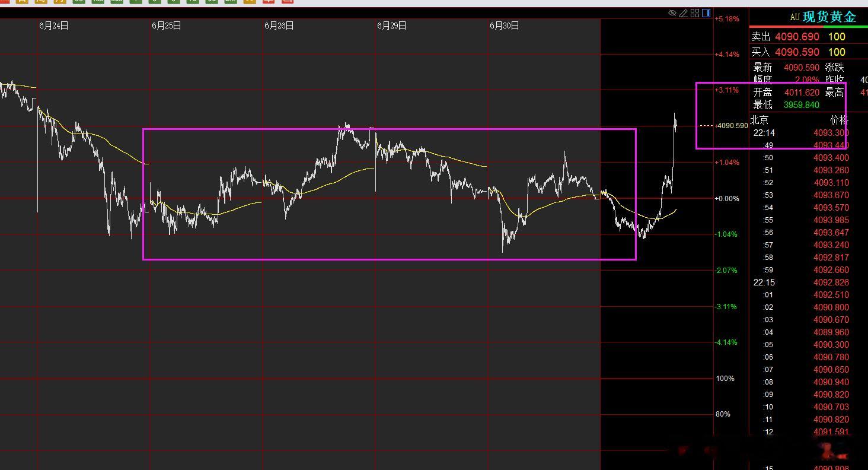Click the +1.04% axis label
868x470 pixels.
click(x=727, y=163)
